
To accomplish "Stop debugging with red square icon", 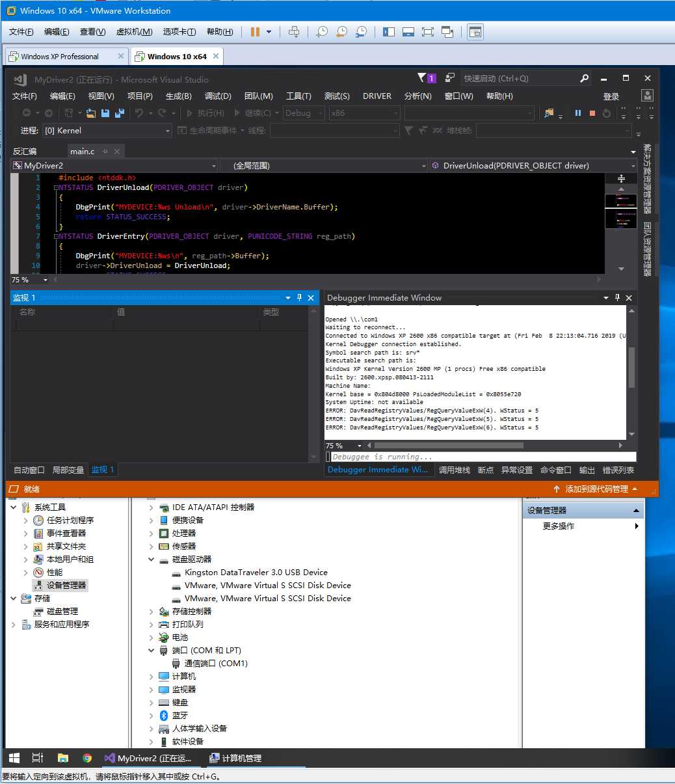I will (x=592, y=113).
